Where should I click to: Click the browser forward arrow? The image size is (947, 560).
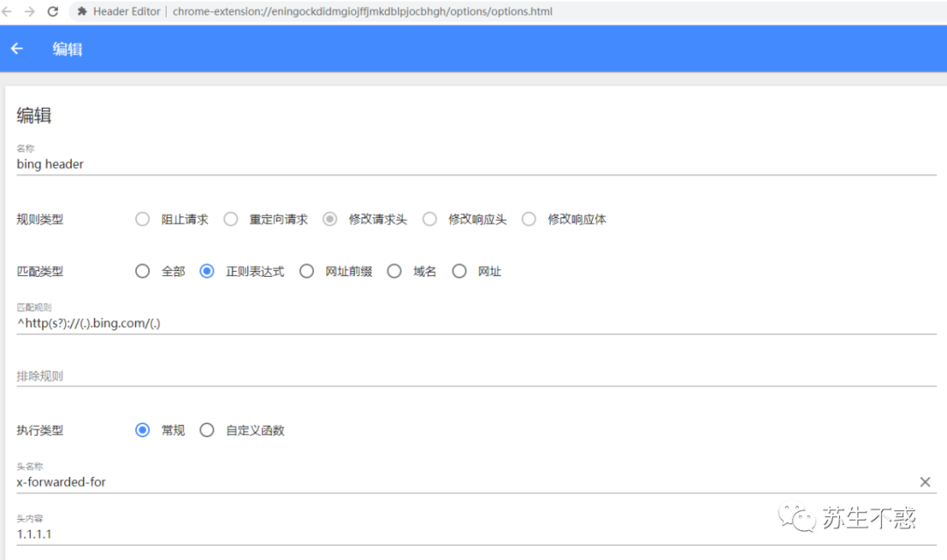click(x=30, y=11)
